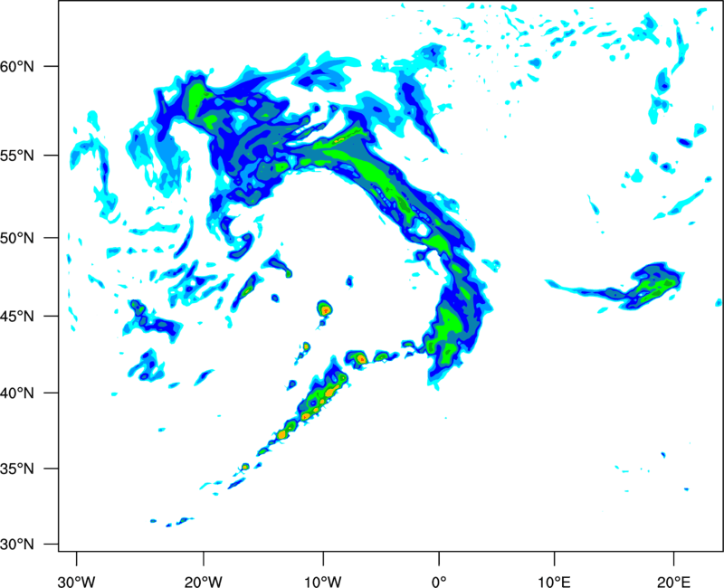Screen dimensions: 724x588
Task: Click the 40°N latitude label
Action: click(x=17, y=394)
